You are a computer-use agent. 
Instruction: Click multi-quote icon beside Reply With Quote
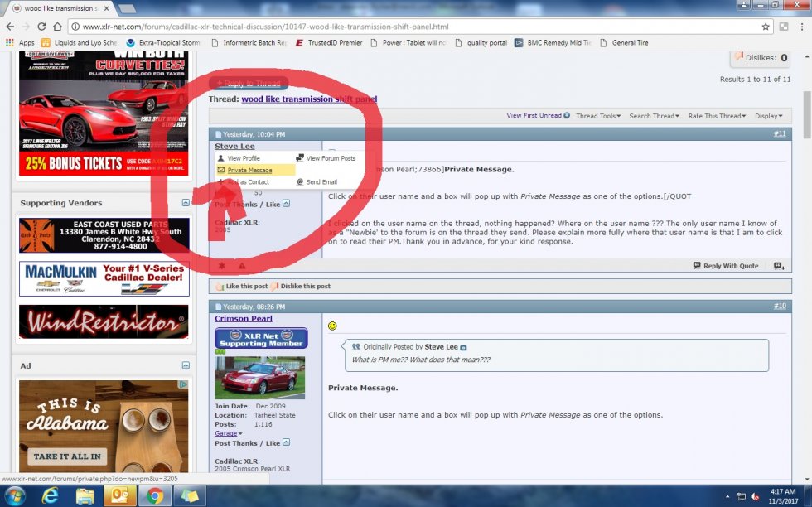780,266
